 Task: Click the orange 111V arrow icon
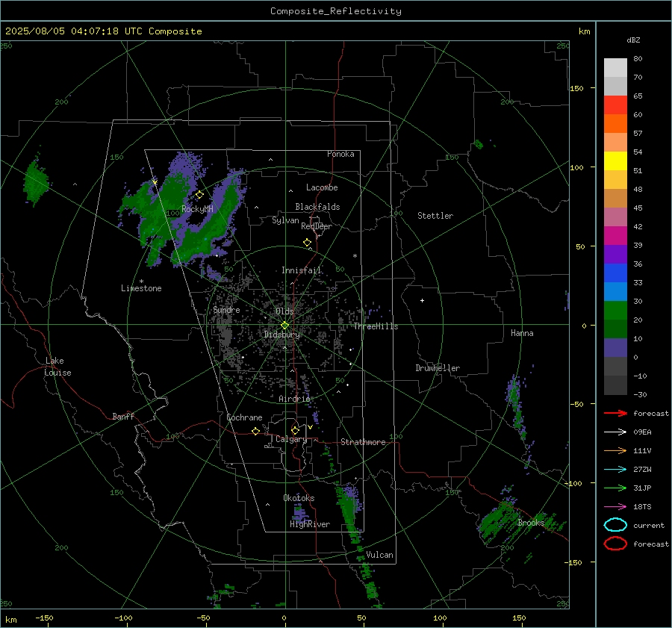coord(615,450)
